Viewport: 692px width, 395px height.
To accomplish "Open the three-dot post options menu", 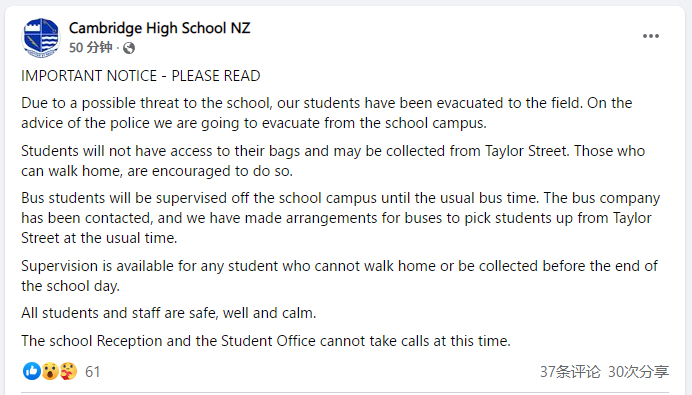I will (651, 36).
